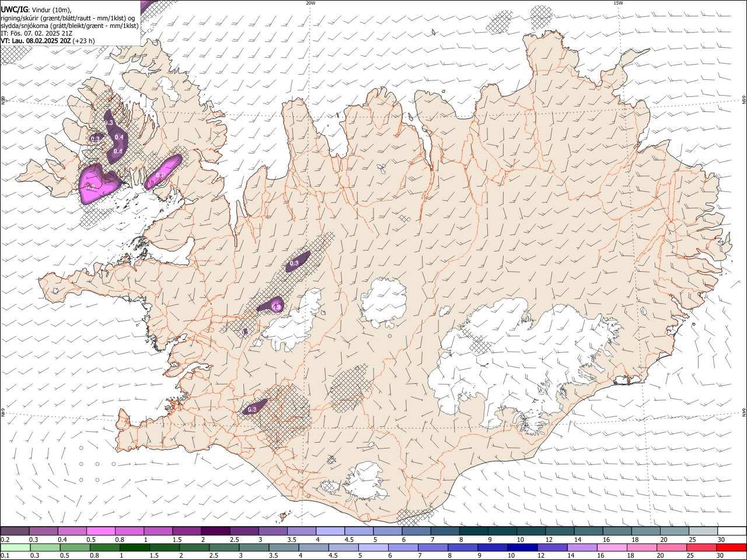Select the lower legend swatch starting at 8

coord(463,548)
